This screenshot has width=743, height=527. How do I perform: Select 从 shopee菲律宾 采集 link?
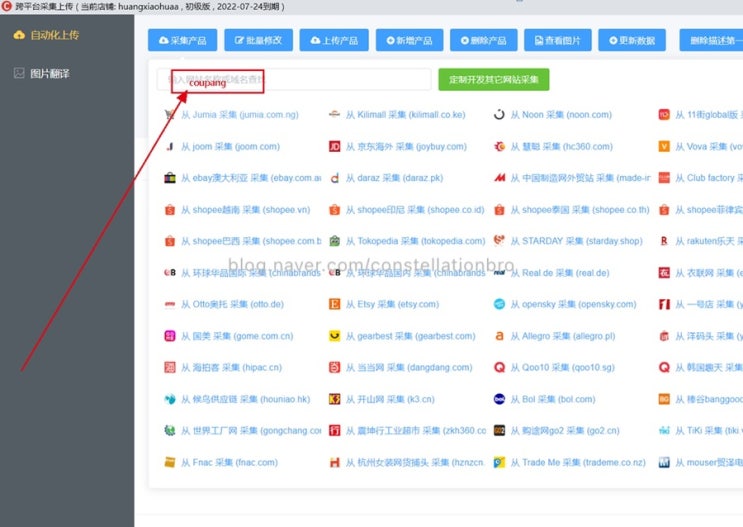[709, 210]
